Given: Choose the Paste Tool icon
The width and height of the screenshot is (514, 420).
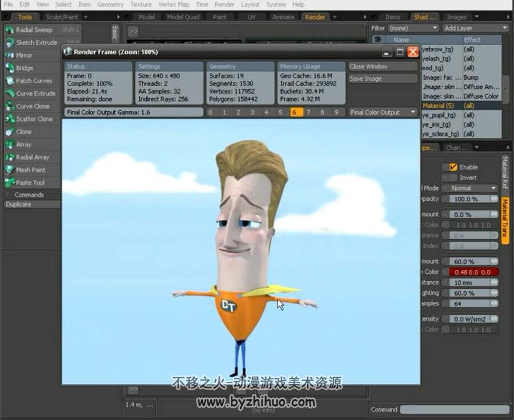Looking at the screenshot, I should (10, 183).
